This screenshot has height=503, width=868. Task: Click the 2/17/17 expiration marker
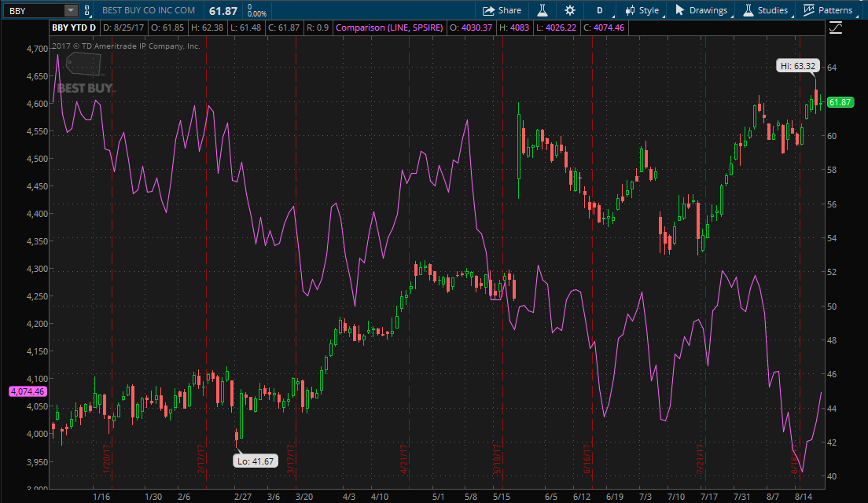coord(201,459)
